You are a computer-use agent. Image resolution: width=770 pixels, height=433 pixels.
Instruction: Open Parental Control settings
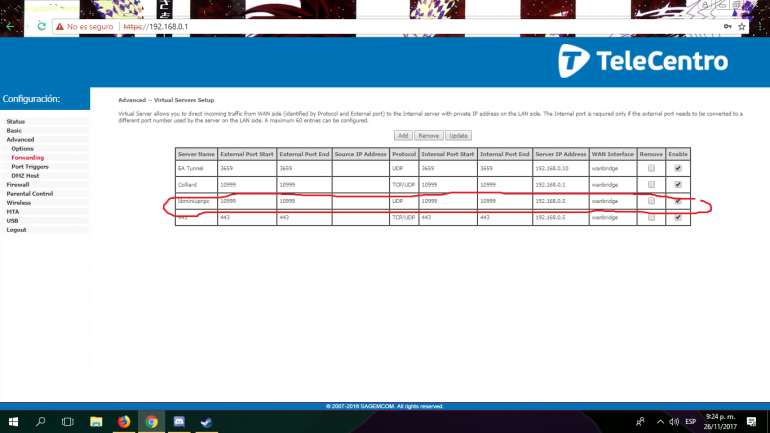pyautogui.click(x=29, y=194)
